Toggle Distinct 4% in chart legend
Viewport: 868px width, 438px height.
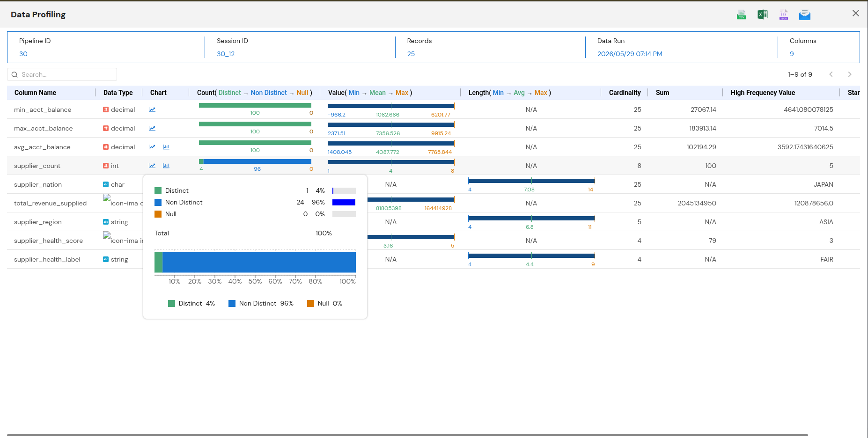click(191, 303)
